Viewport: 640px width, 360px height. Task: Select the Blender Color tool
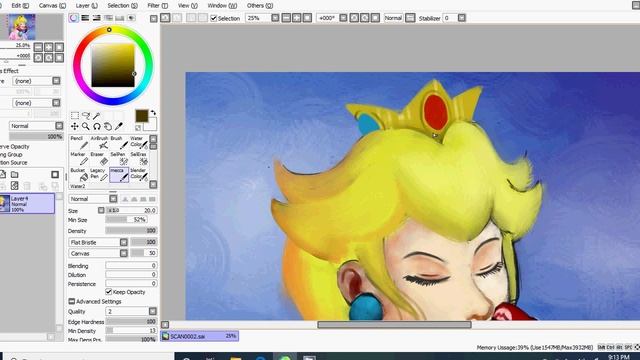(x=139, y=175)
